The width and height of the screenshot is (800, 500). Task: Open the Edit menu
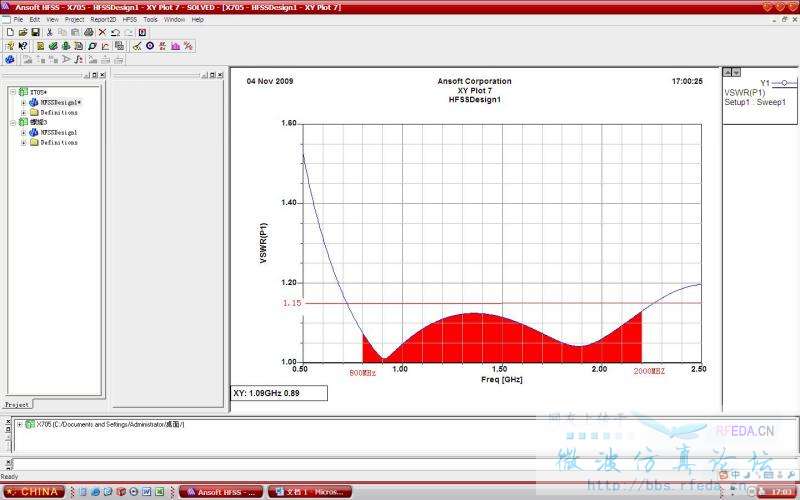coord(34,19)
